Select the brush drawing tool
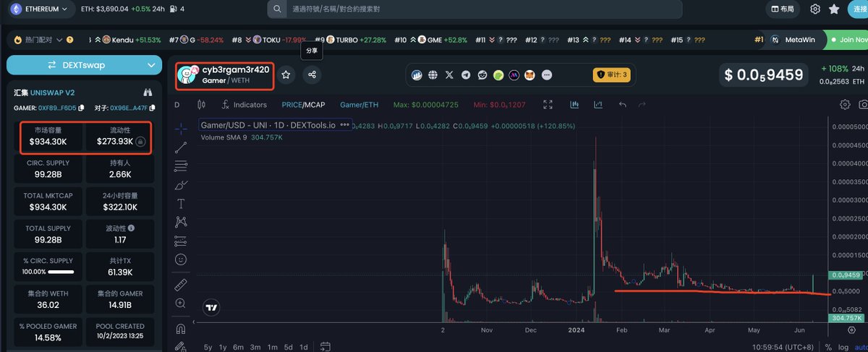 tap(181, 185)
